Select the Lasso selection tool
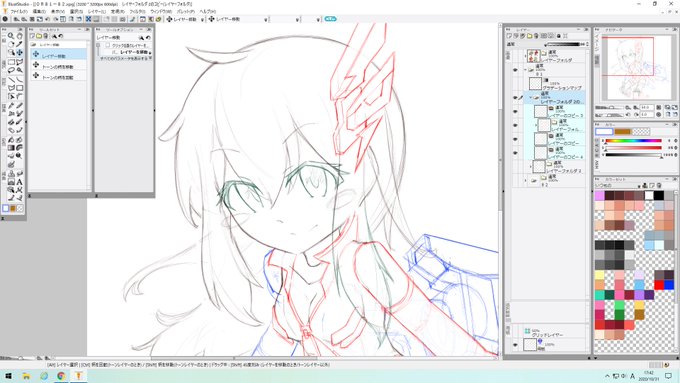The image size is (680, 383). [x=11, y=70]
